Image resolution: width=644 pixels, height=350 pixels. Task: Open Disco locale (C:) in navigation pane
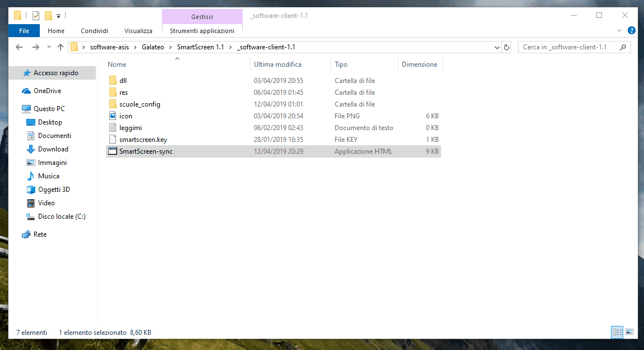pos(62,217)
